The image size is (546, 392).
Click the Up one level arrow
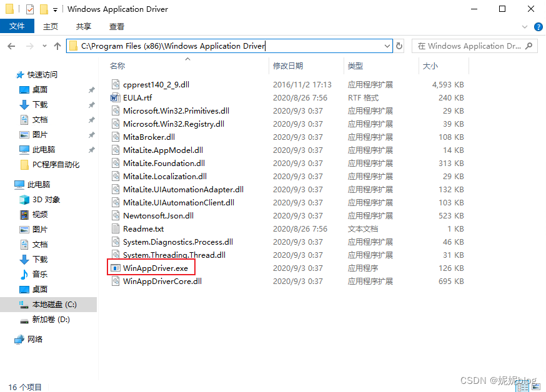coord(57,46)
